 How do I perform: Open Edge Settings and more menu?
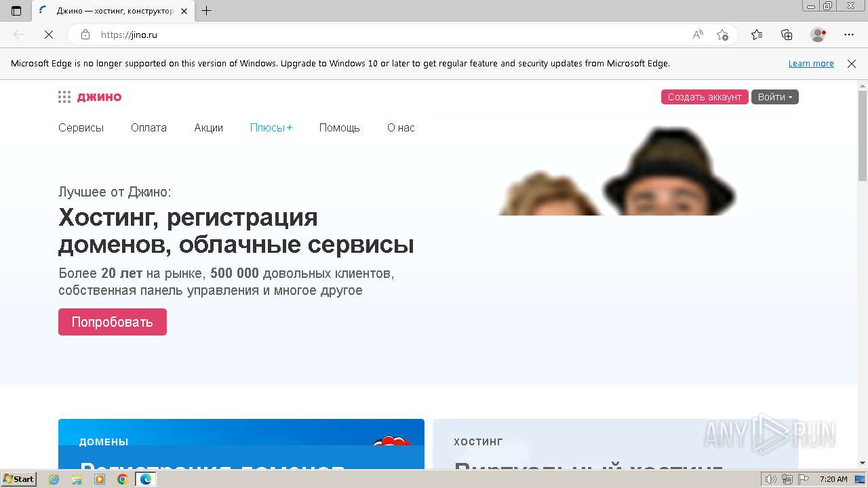(849, 35)
